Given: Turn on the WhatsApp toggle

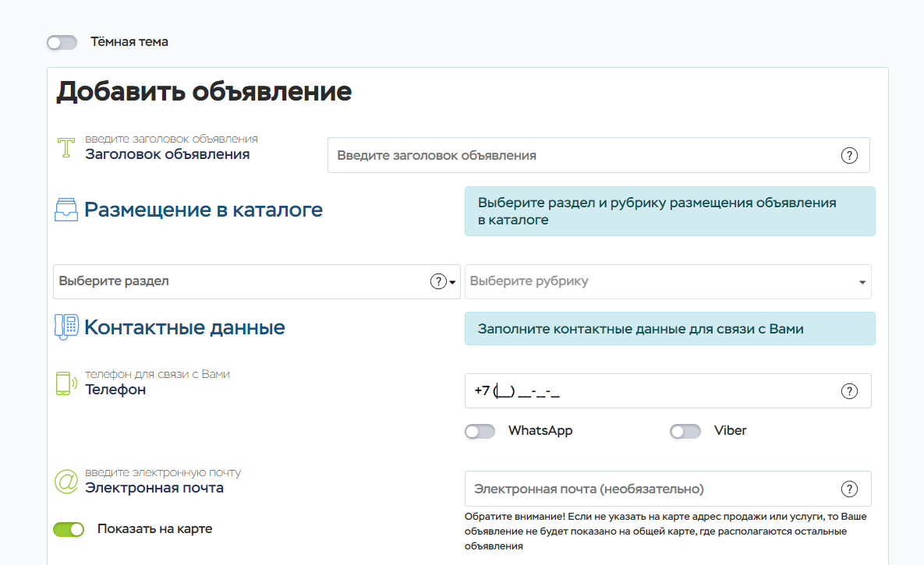Looking at the screenshot, I should [480, 431].
